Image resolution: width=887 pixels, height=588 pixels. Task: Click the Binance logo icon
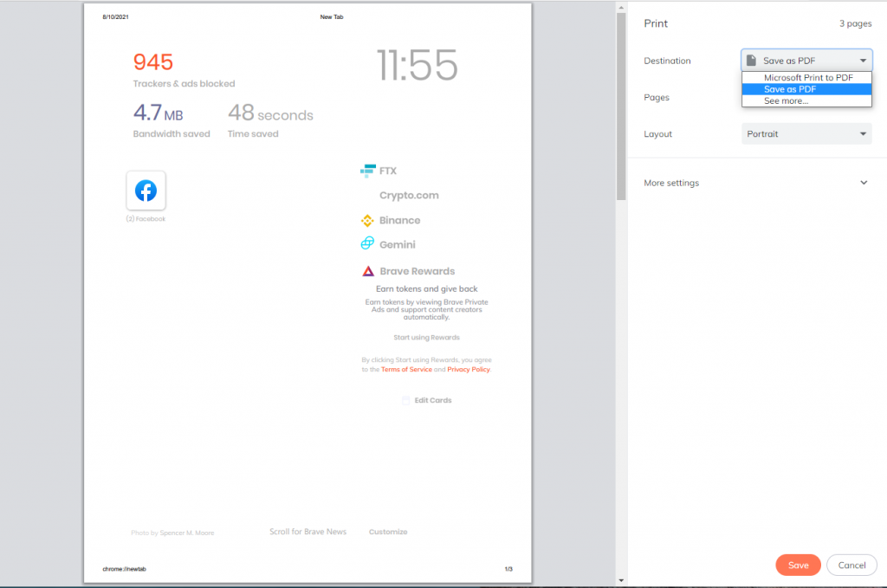(368, 220)
